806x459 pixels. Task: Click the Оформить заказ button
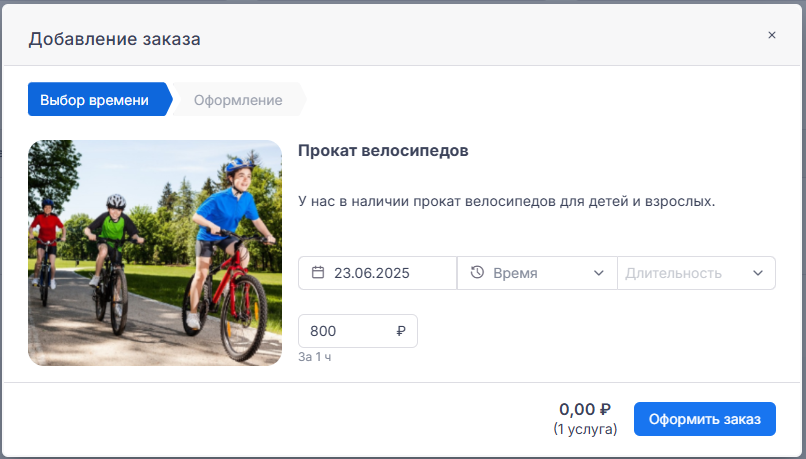pyautogui.click(x=705, y=419)
